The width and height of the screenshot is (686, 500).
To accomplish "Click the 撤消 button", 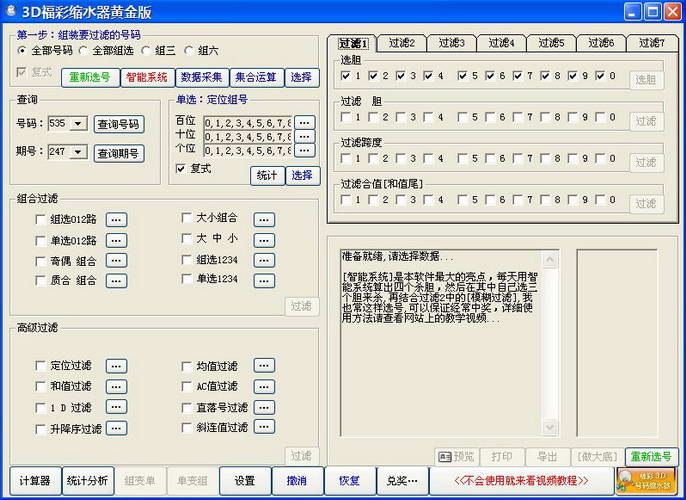I will tap(298, 481).
